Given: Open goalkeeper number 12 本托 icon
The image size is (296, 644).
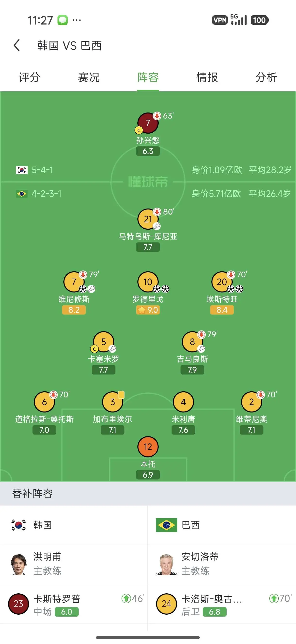Looking at the screenshot, I should [148, 447].
